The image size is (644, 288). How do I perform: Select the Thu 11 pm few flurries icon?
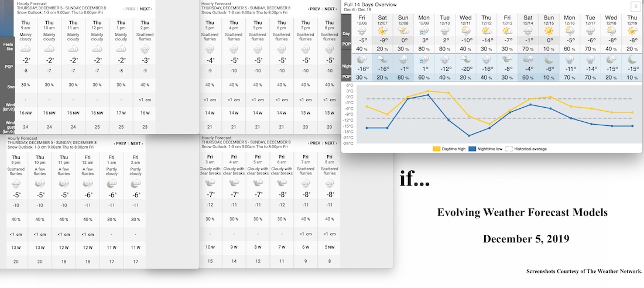[64, 184]
